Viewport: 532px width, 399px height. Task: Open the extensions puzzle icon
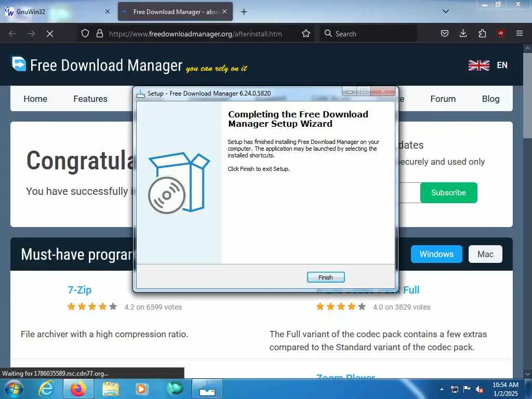pyautogui.click(x=482, y=34)
